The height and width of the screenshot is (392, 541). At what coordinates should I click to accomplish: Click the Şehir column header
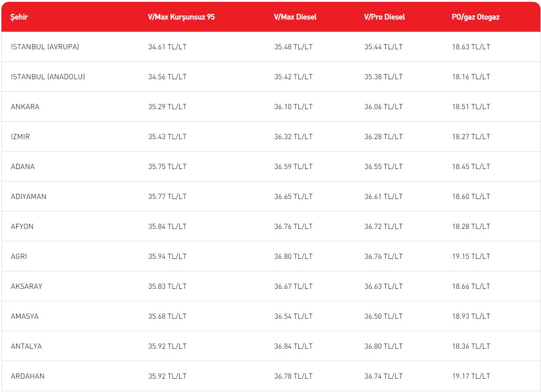(19, 17)
